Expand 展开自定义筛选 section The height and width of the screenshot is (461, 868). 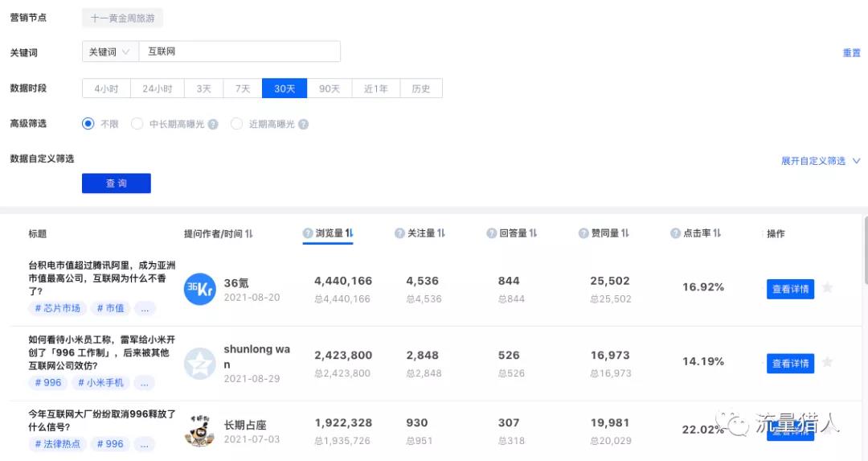820,161
